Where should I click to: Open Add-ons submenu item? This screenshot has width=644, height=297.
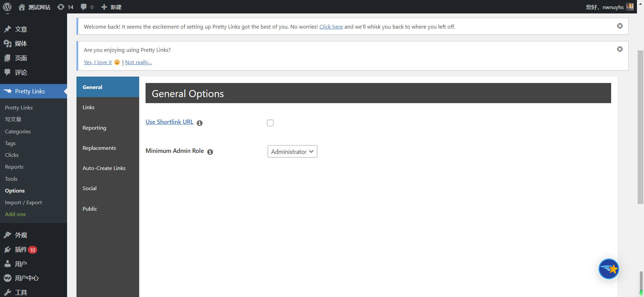[x=15, y=214]
